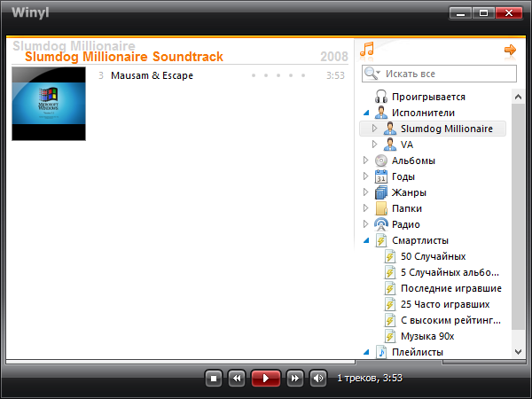The width and height of the screenshot is (532, 399).
Task: Expand the 'Slumdog Millionaire' artist node
Action: (374, 129)
